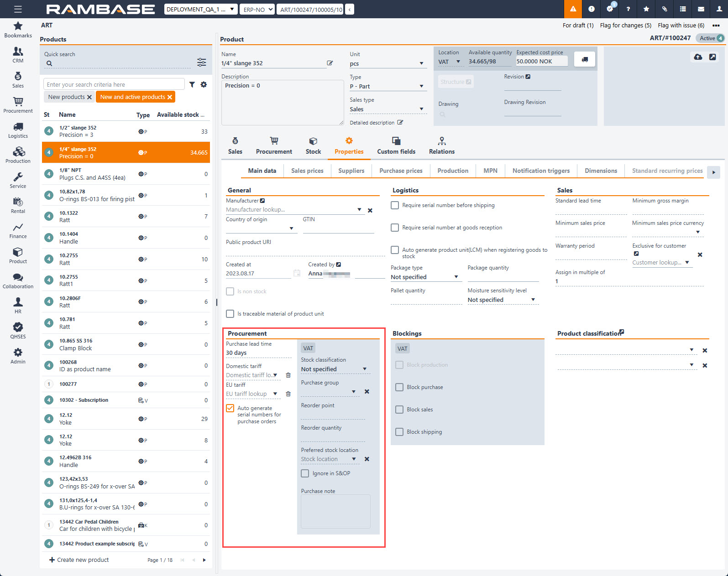This screenshot has height=576, width=728.
Task: Click the cloud upload icon
Action: tap(698, 57)
